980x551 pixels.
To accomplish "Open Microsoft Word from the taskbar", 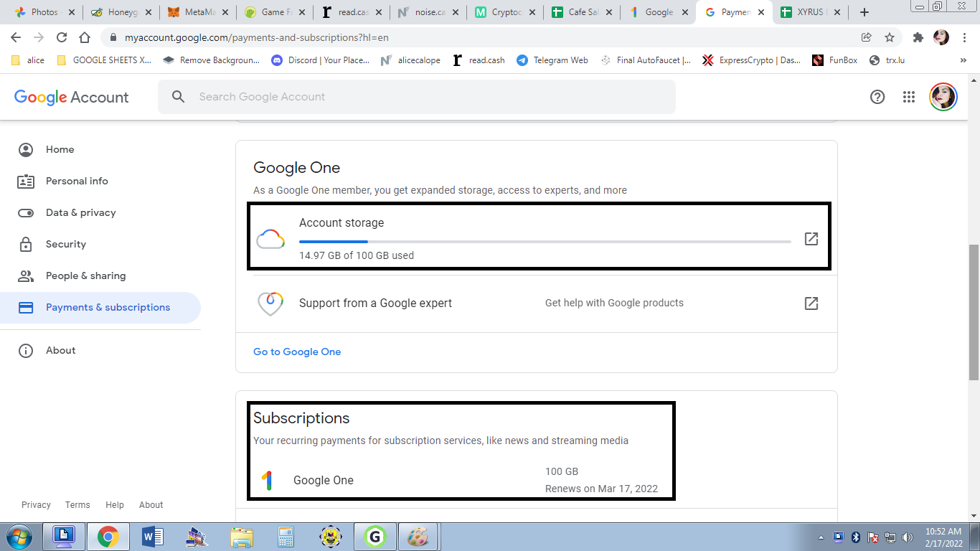I will click(153, 537).
